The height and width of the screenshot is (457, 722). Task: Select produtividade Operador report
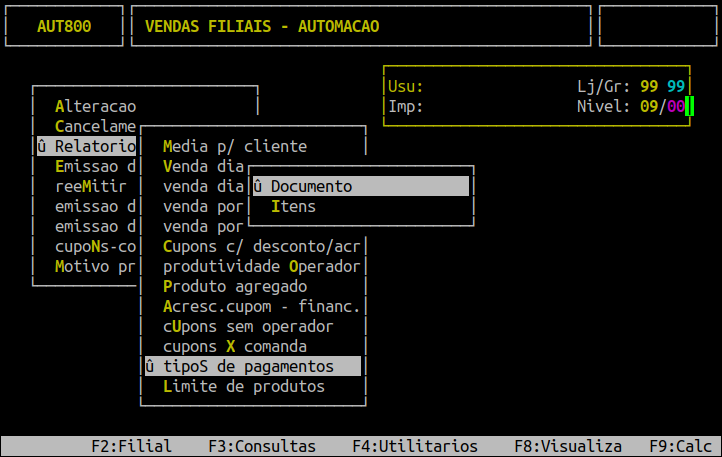[260, 266]
